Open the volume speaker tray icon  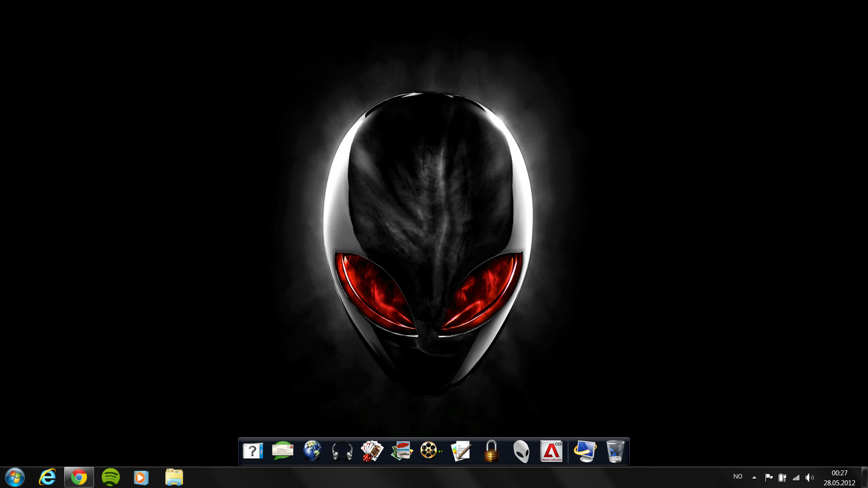pos(810,477)
